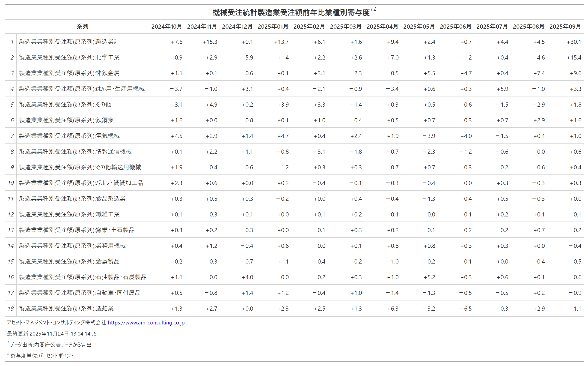Click the 2025年09月 column header
The width and height of the screenshot is (588, 366).
[x=565, y=26]
